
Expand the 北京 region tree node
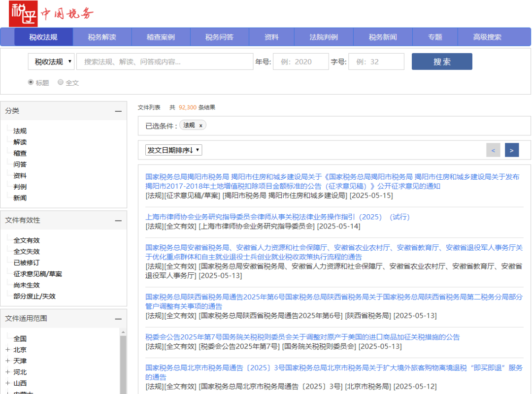7,350
